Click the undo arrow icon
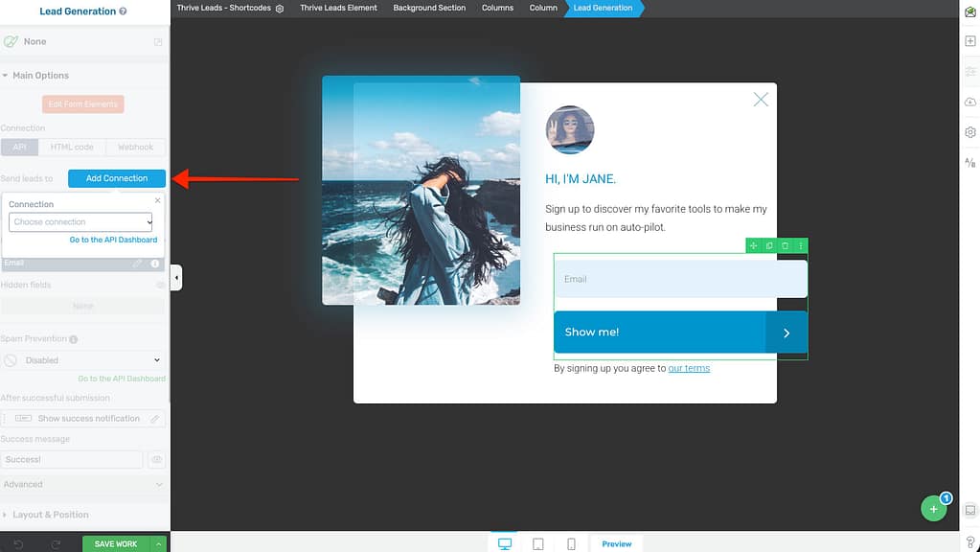This screenshot has height=552, width=980. 16,544
